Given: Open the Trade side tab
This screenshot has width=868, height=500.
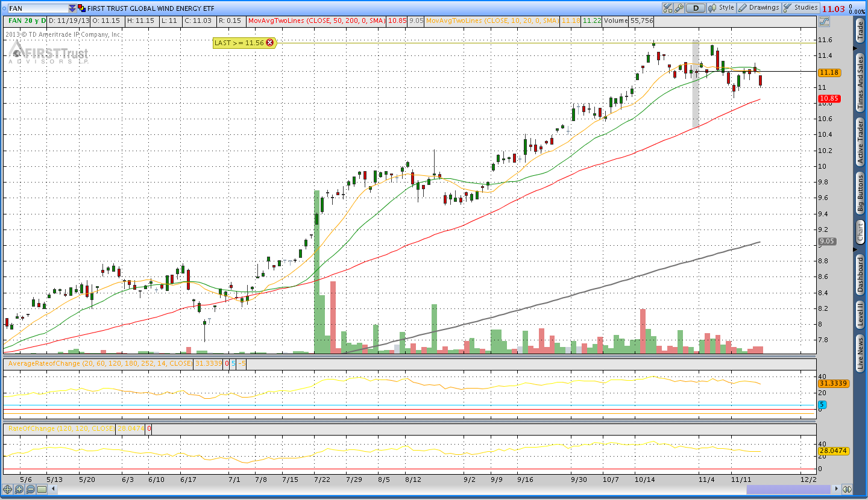Looking at the screenshot, I should tap(860, 31).
